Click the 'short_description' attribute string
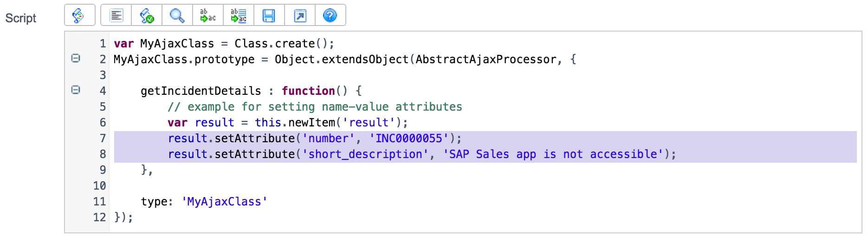The height and width of the screenshot is (238, 868). (x=365, y=154)
